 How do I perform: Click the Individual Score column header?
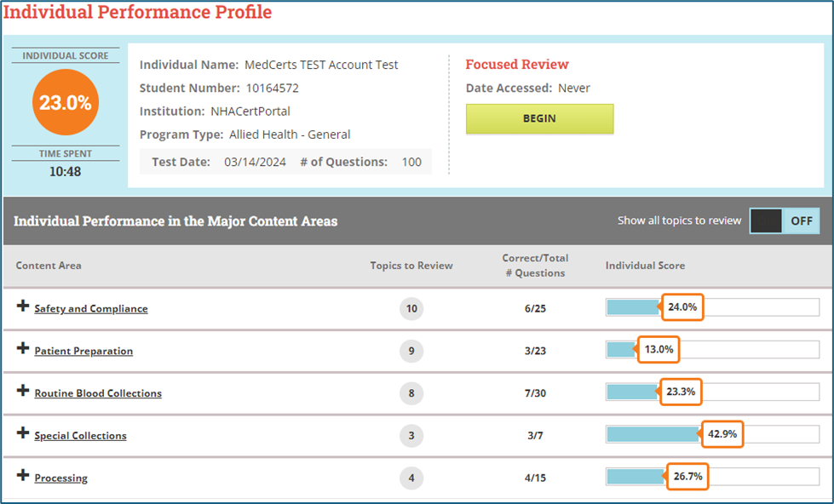tap(645, 266)
